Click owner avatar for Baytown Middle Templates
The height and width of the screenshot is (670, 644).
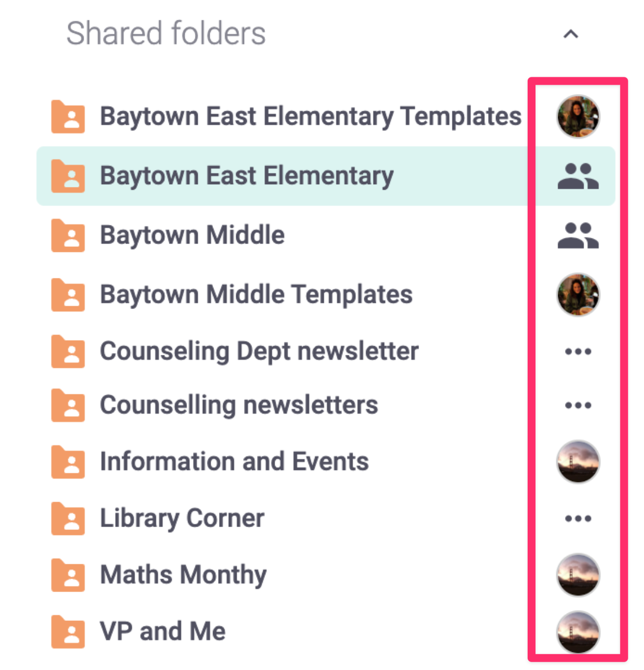coord(578,294)
